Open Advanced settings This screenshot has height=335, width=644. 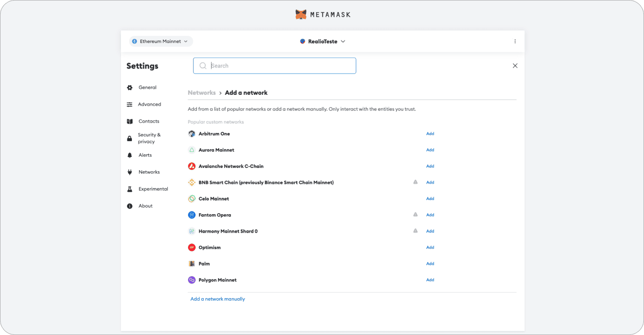tap(149, 105)
